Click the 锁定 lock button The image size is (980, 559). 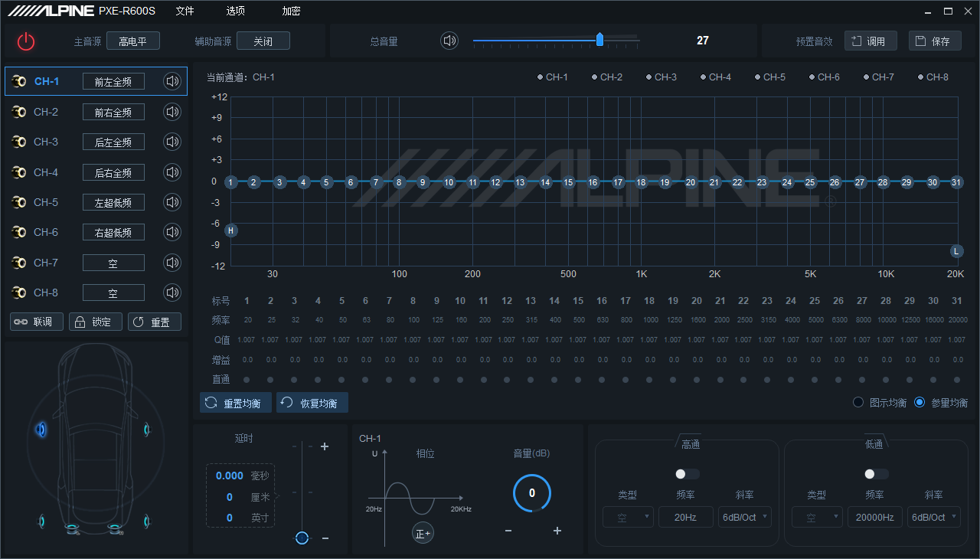(96, 322)
